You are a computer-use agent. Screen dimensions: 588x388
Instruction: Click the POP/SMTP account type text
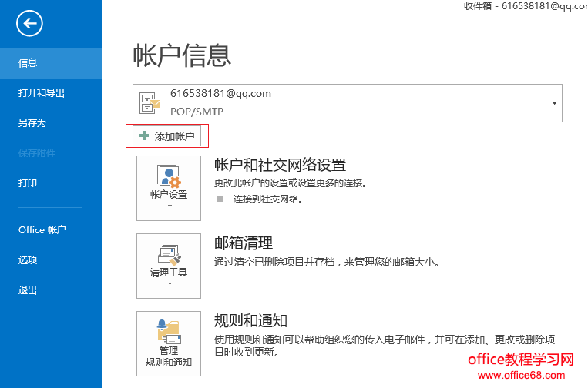pyautogui.click(x=197, y=112)
